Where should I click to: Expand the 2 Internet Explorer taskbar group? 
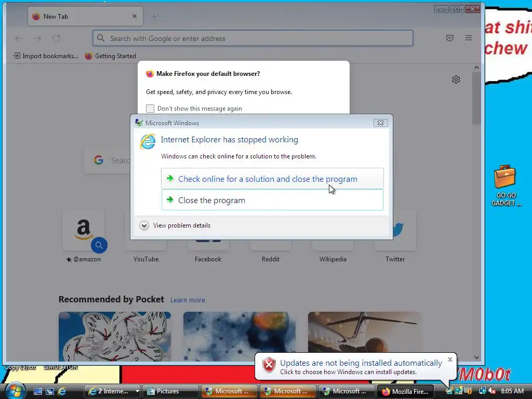[x=112, y=391]
